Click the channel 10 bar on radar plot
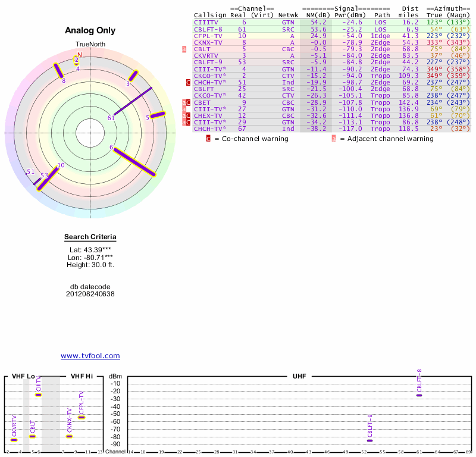 48,179
